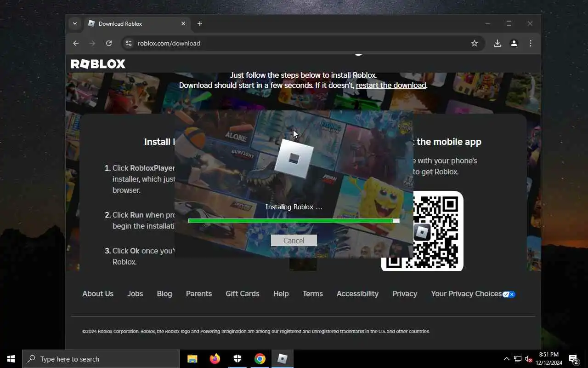Click the Roblox logo in the installer dialog
The image size is (588, 368).
pos(294,159)
